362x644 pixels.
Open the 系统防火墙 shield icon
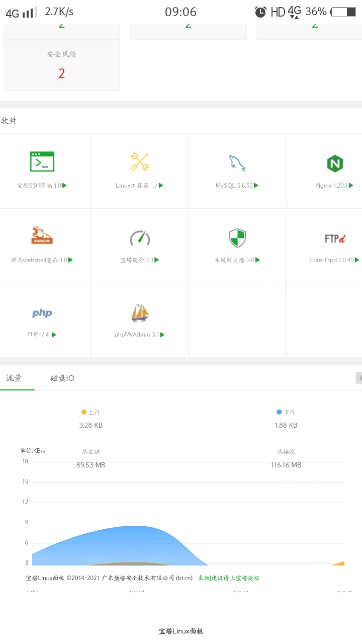237,237
